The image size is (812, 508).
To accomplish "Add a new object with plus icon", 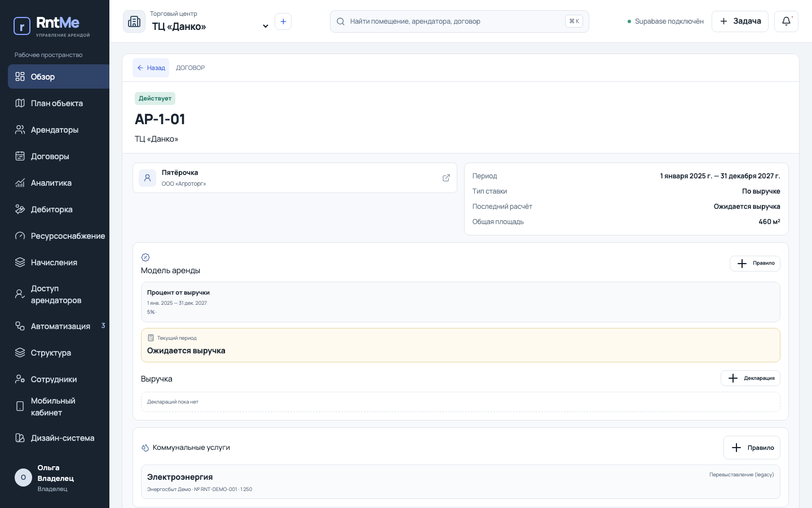I will (x=283, y=21).
